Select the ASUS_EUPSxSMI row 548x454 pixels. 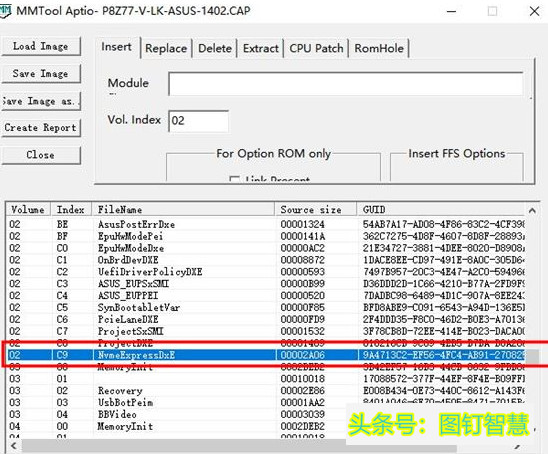coord(266,284)
